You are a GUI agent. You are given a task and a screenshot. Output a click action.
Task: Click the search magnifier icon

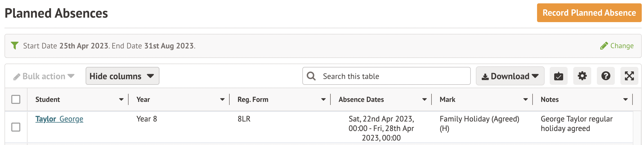311,76
